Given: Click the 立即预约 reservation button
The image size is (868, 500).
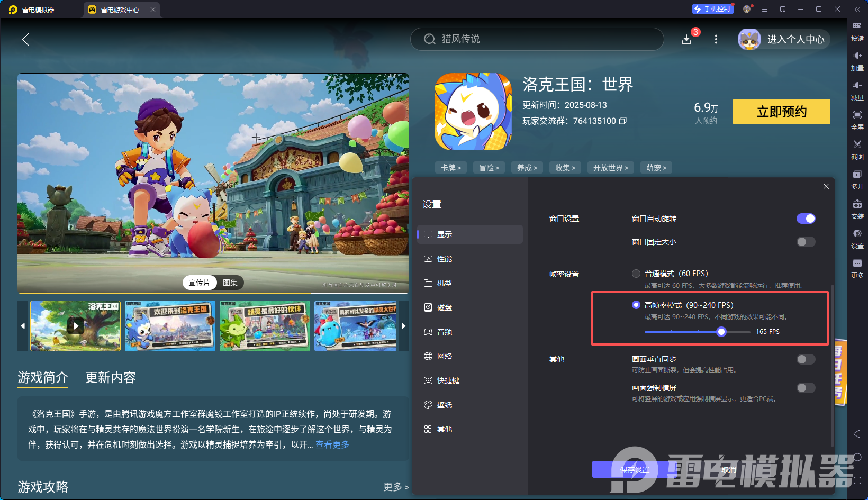Looking at the screenshot, I should click(781, 112).
